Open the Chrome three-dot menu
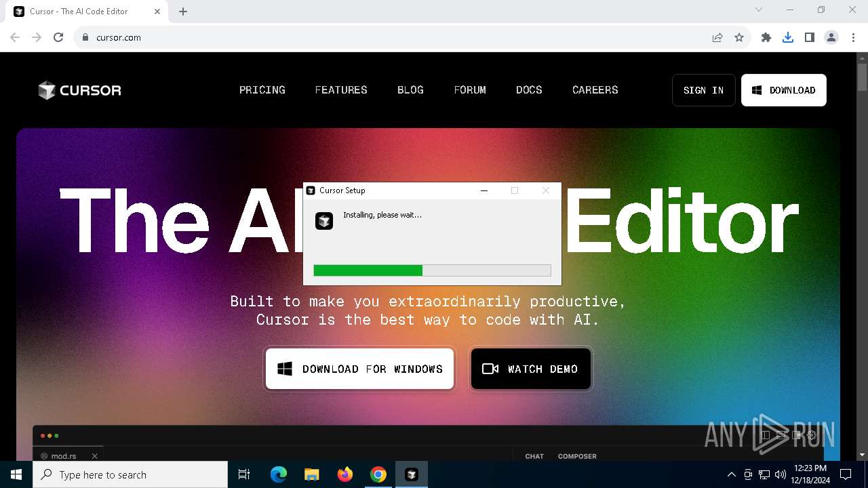The width and height of the screenshot is (868, 488). 852,37
